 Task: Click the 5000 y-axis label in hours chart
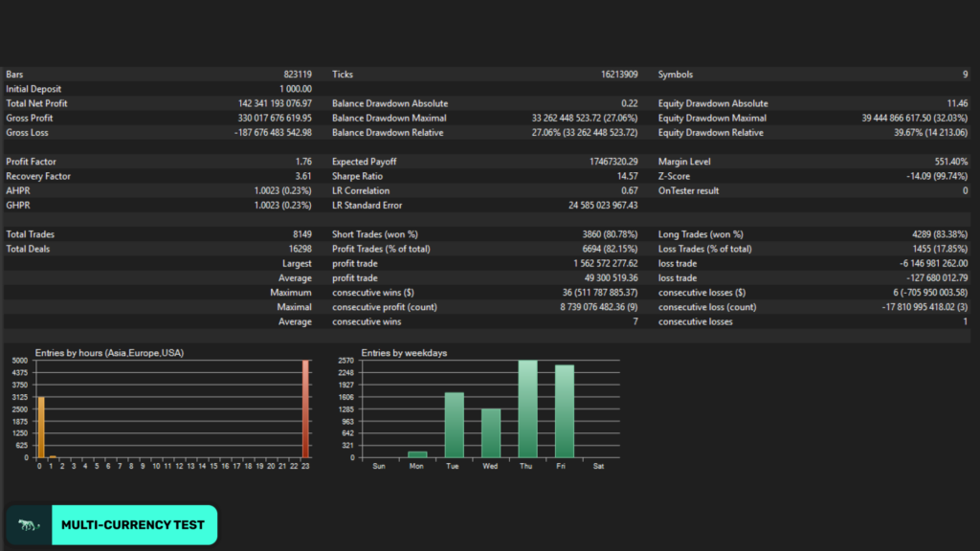tap(20, 361)
